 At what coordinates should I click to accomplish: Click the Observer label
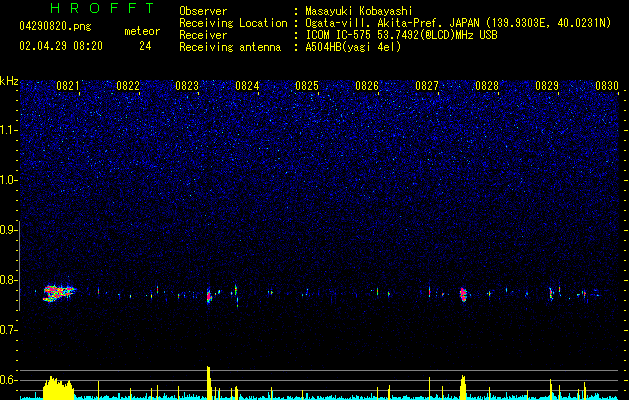pyautogui.click(x=203, y=11)
